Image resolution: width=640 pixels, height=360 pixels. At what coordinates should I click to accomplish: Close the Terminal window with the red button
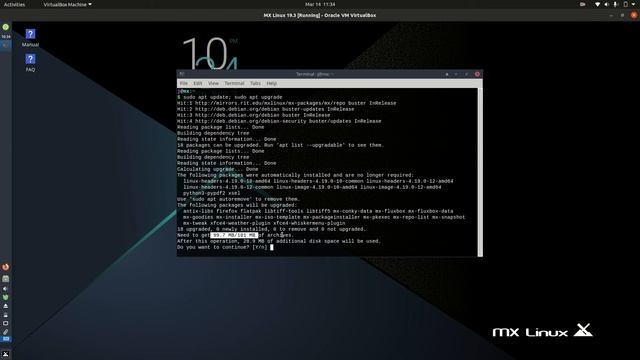pyautogui.click(x=477, y=74)
